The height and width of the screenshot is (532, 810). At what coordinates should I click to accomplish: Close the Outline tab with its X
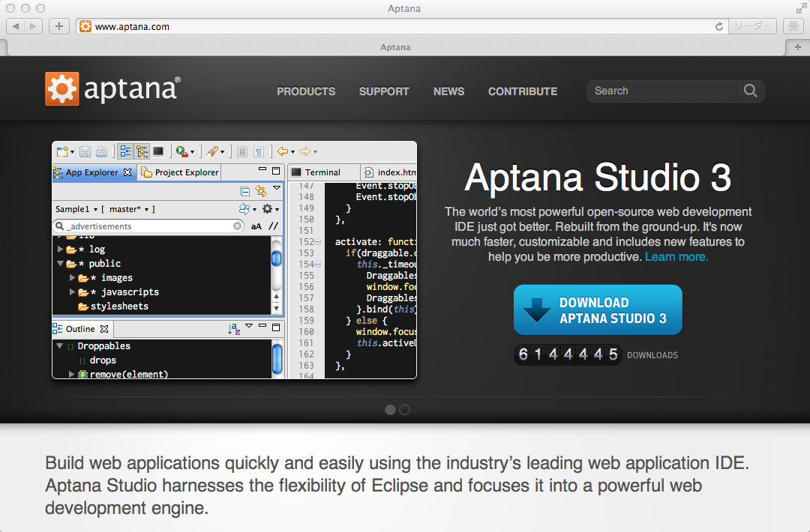point(104,329)
